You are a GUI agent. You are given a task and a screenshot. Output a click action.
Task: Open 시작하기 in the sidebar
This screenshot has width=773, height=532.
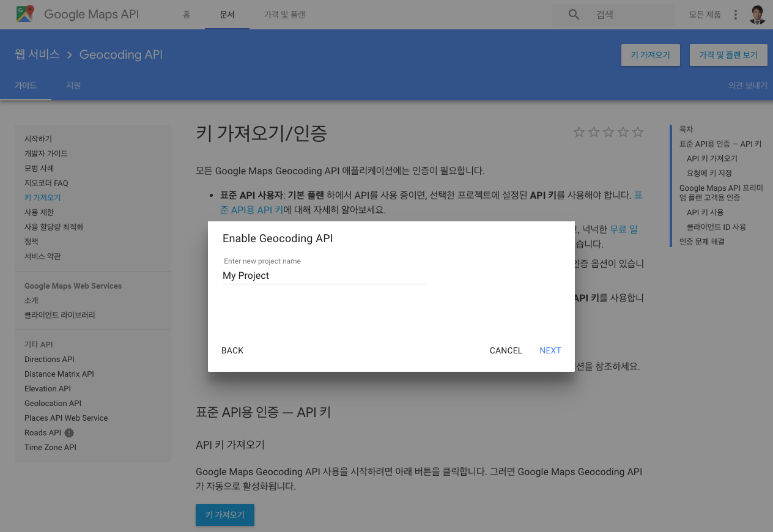tap(38, 139)
